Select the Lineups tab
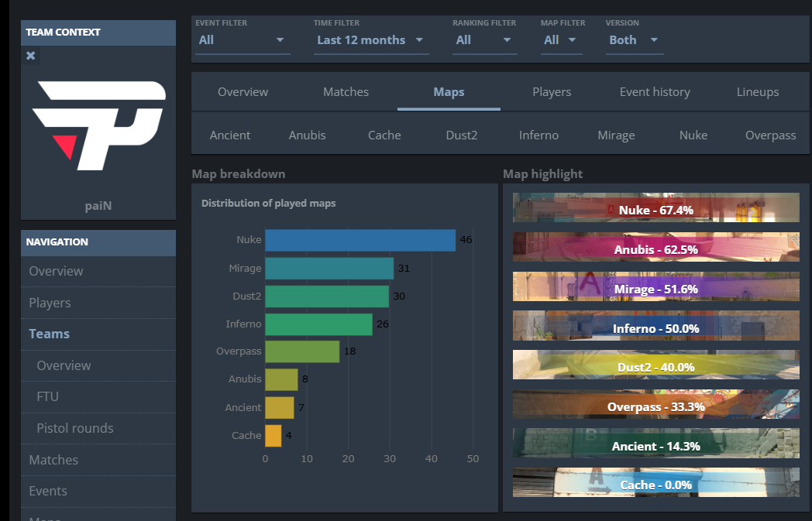The image size is (812, 521). 758,92
